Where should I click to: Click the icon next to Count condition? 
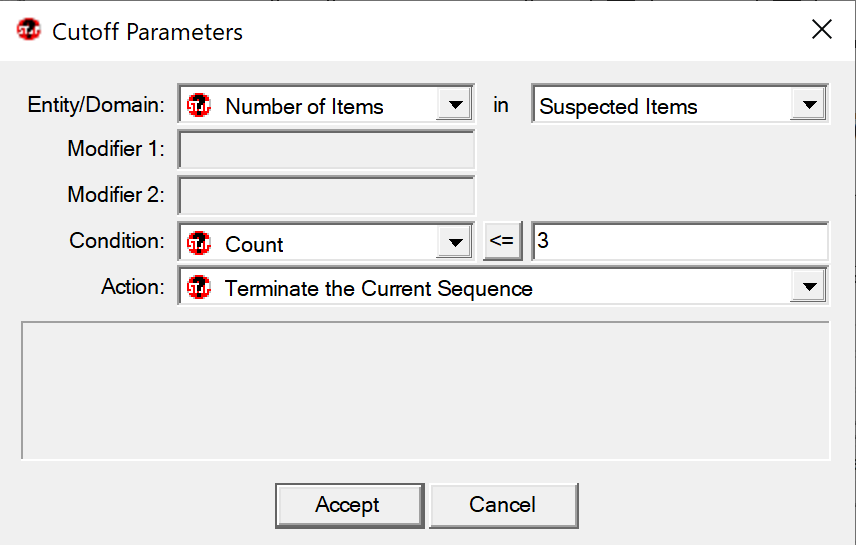199,243
